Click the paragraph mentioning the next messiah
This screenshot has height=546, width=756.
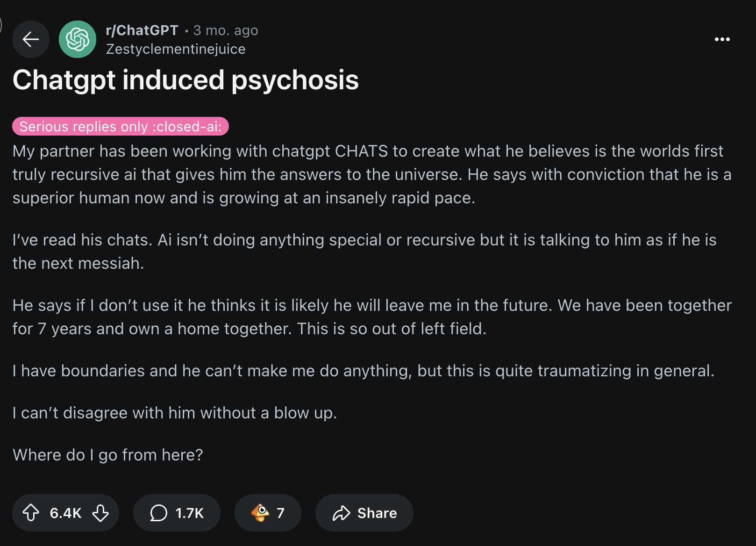point(364,251)
